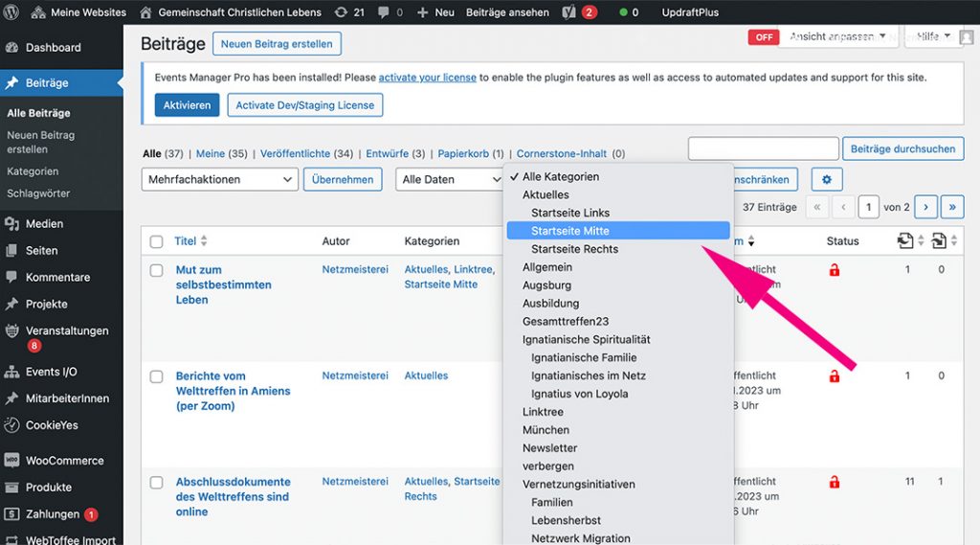Click 'Neuen Beitrag erstellen' button
This screenshot has width=980, height=545.
pos(277,44)
